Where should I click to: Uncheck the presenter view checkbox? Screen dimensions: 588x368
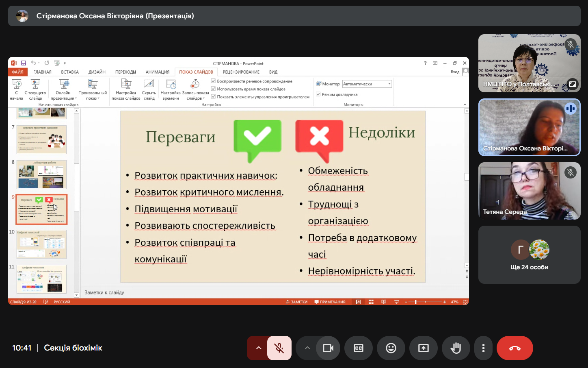tap(318, 94)
